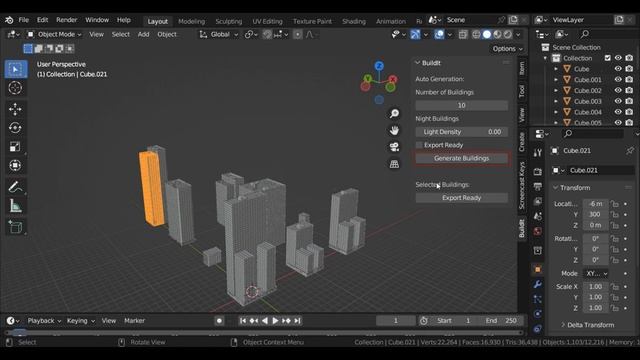Select the Move tool
The height and width of the screenshot is (360, 640).
point(16,109)
